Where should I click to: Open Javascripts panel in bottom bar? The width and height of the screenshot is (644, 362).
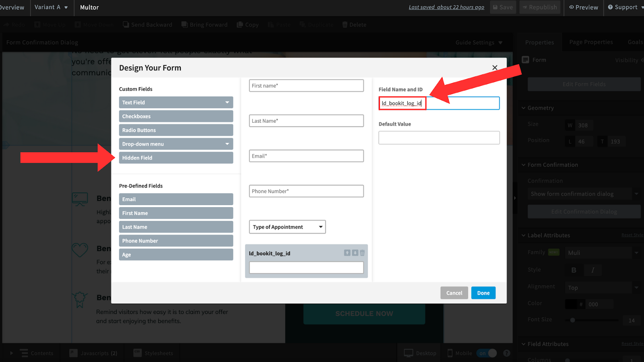[x=93, y=353]
